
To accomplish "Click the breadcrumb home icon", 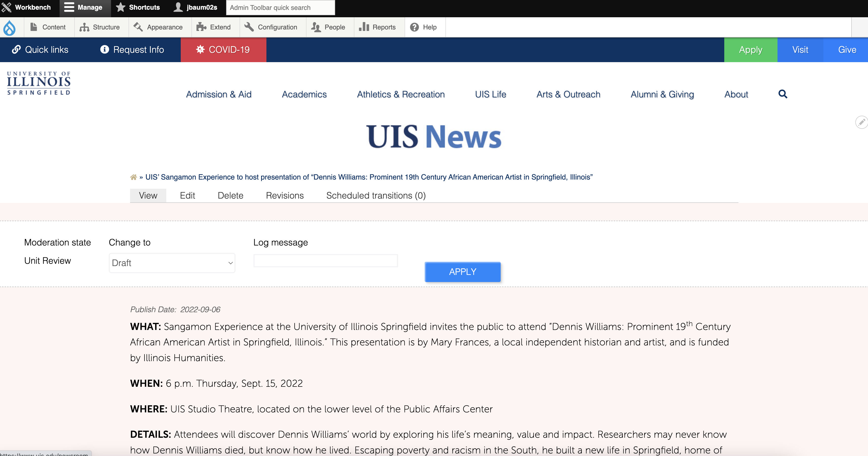I will [x=133, y=177].
